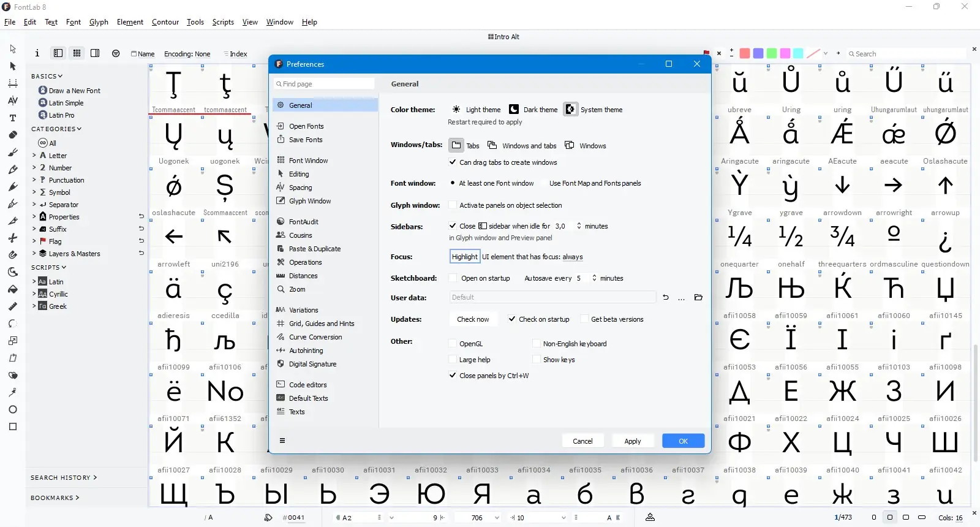Image resolution: width=980 pixels, height=527 pixels.
Task: Collapse the CATEGORIES section
Action: (56, 129)
